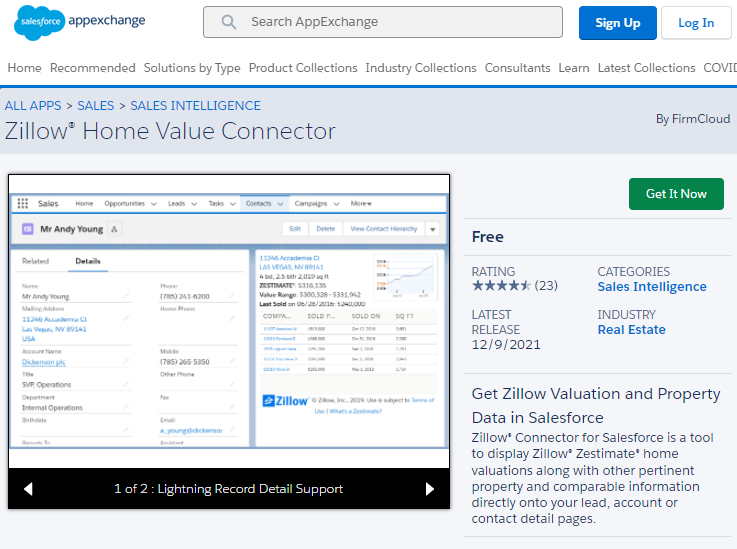Open the Sales Intelligence category link
The image size is (737, 549).
point(651,287)
